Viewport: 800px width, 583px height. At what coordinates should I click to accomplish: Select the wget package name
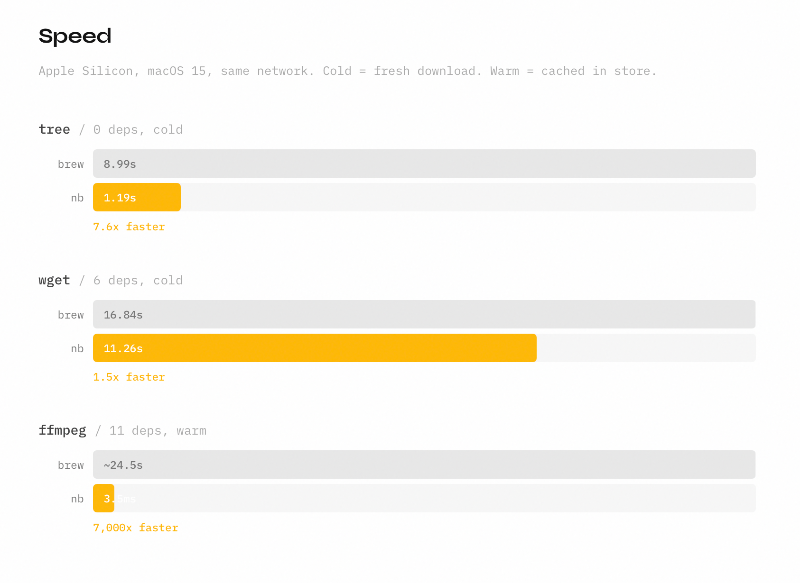[54, 280]
